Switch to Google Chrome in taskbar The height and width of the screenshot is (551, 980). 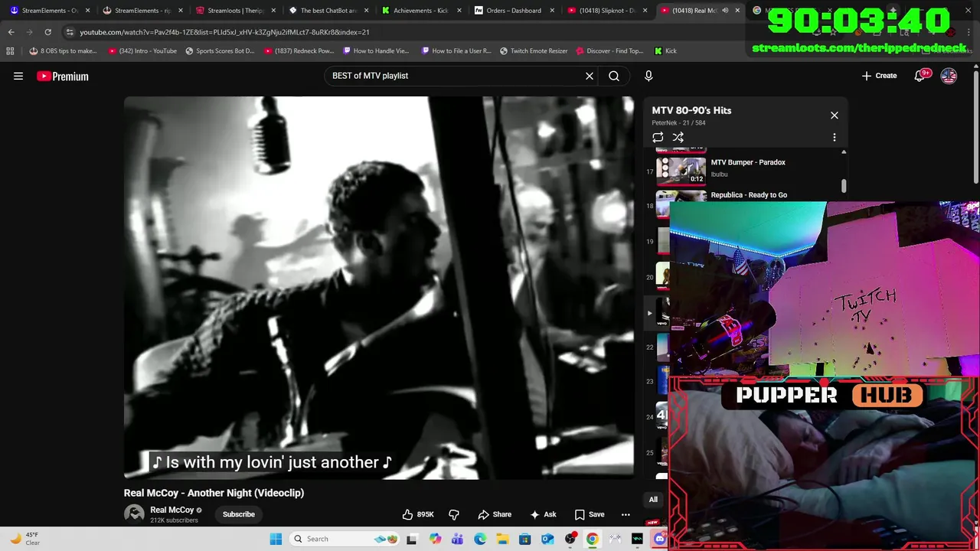(x=593, y=539)
